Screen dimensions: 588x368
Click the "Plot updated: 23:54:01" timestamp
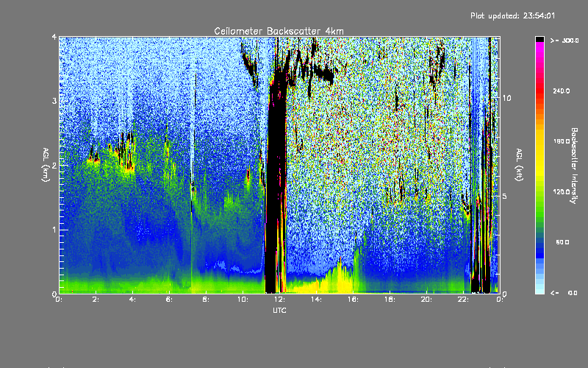512,15
